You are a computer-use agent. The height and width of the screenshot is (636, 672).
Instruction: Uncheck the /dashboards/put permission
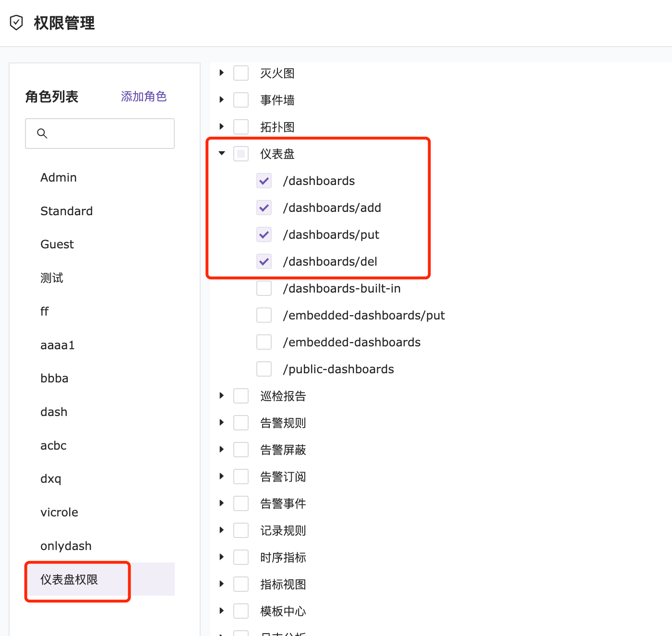click(264, 234)
